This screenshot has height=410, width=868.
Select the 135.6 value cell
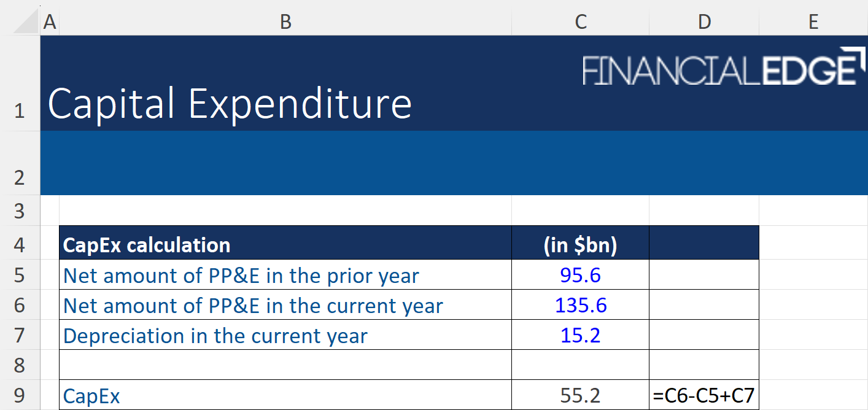(580, 306)
